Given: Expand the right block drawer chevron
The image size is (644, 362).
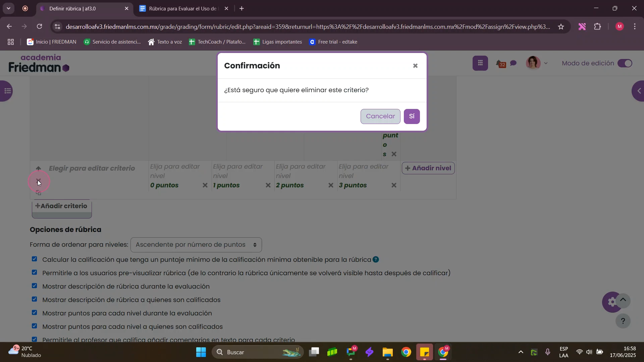Looking at the screenshot, I should pos(638,91).
